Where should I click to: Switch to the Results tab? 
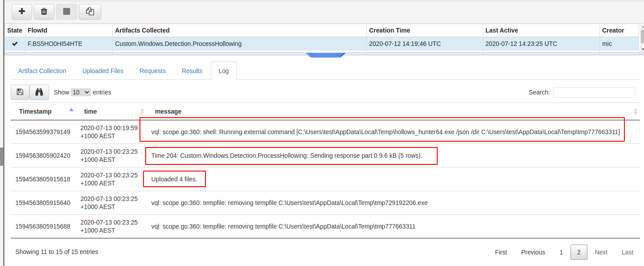click(x=192, y=71)
